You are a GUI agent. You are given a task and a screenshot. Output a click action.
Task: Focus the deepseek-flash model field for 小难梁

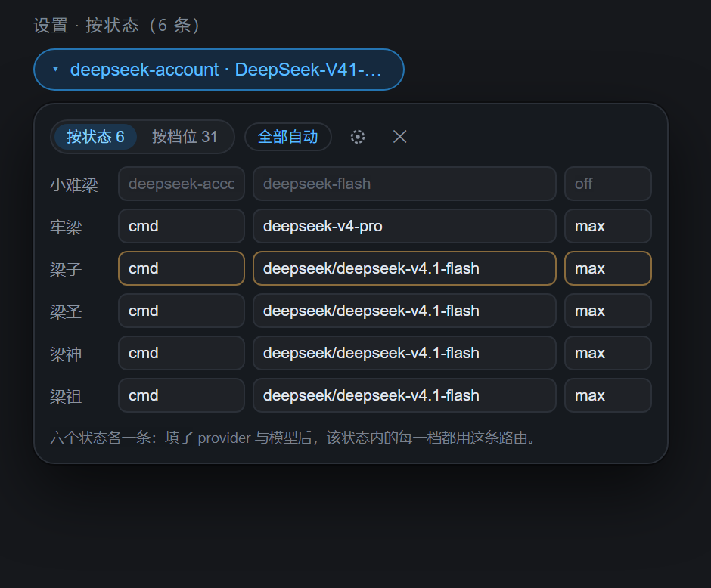tap(405, 184)
